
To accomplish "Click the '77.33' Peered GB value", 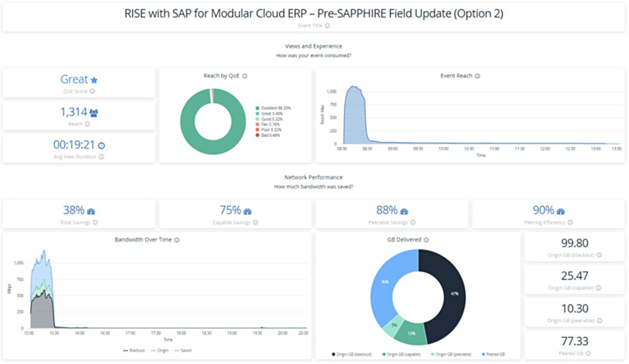I will point(575,341).
